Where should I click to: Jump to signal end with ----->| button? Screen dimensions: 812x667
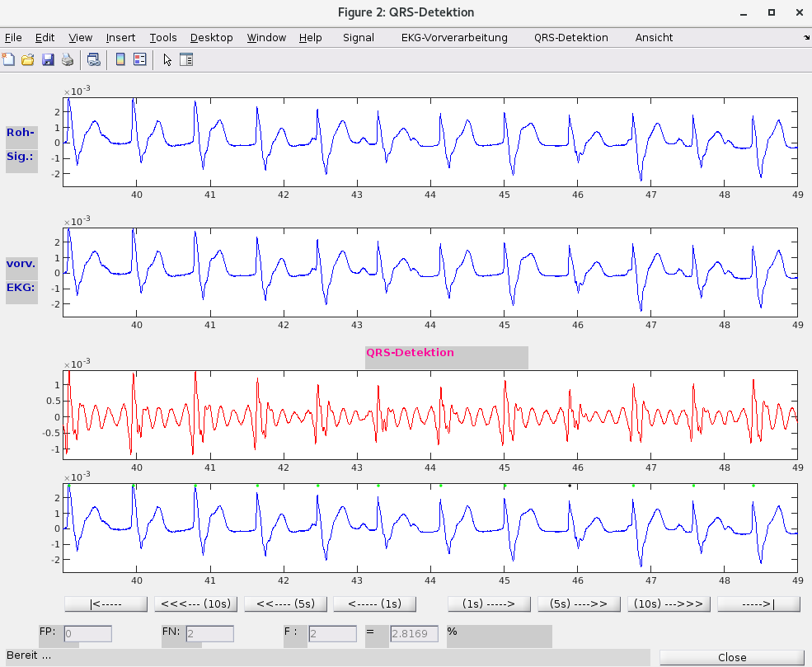(x=758, y=604)
